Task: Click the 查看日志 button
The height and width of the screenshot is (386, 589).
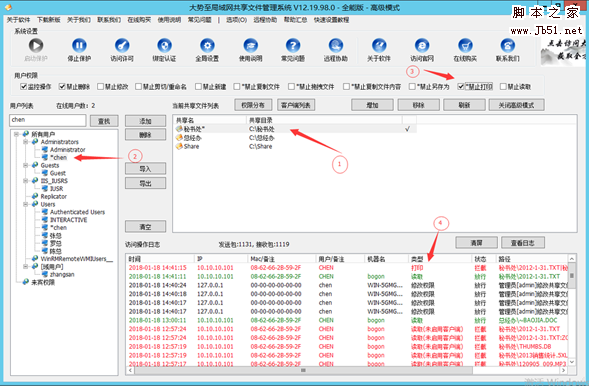Action: coord(523,243)
